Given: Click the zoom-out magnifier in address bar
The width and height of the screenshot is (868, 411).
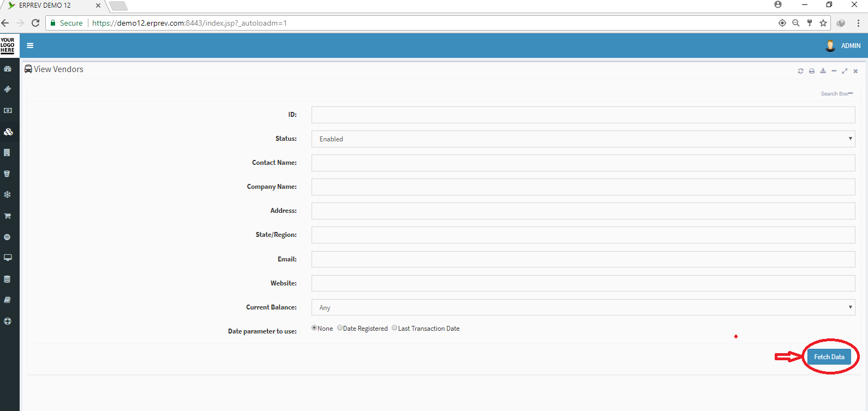Looking at the screenshot, I should point(796,23).
